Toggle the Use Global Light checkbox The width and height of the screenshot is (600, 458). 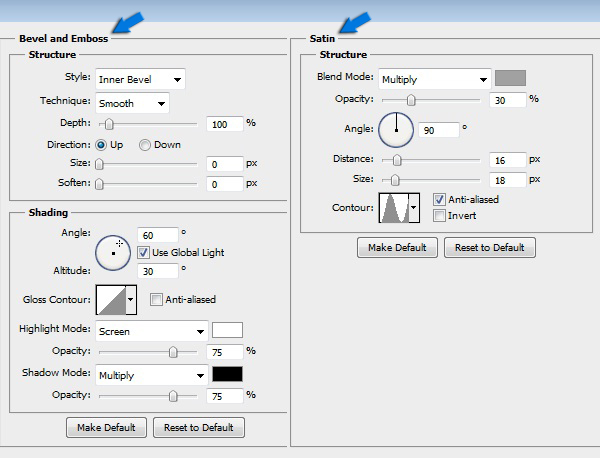pyautogui.click(x=143, y=252)
